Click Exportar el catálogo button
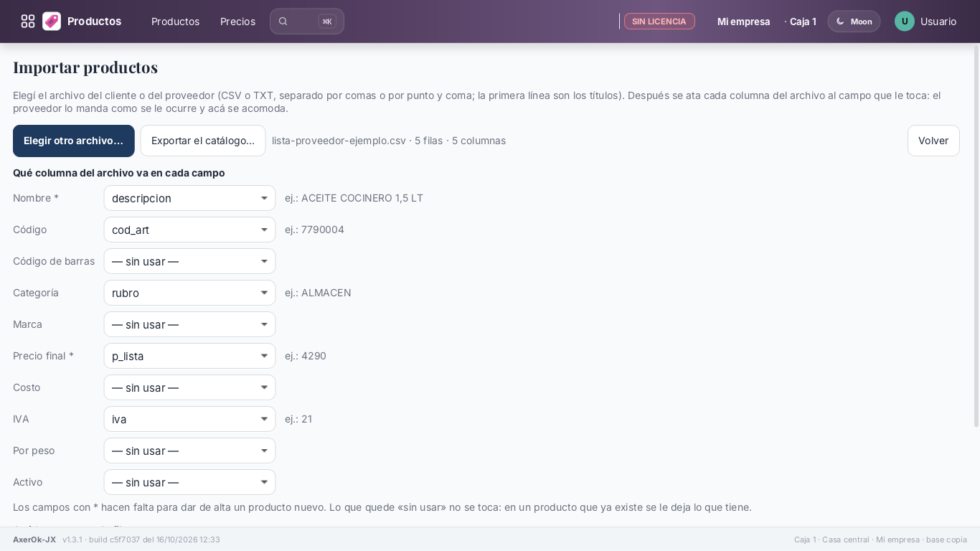This screenshot has width=980, height=551. tap(203, 141)
